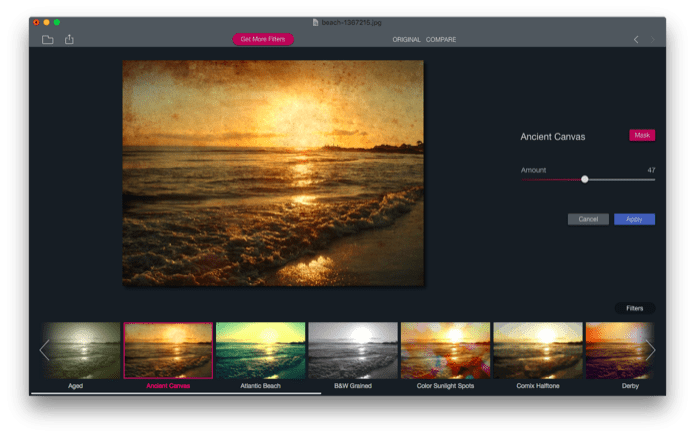Cancel the current filter adjustment
The width and height of the screenshot is (695, 437).
588,219
